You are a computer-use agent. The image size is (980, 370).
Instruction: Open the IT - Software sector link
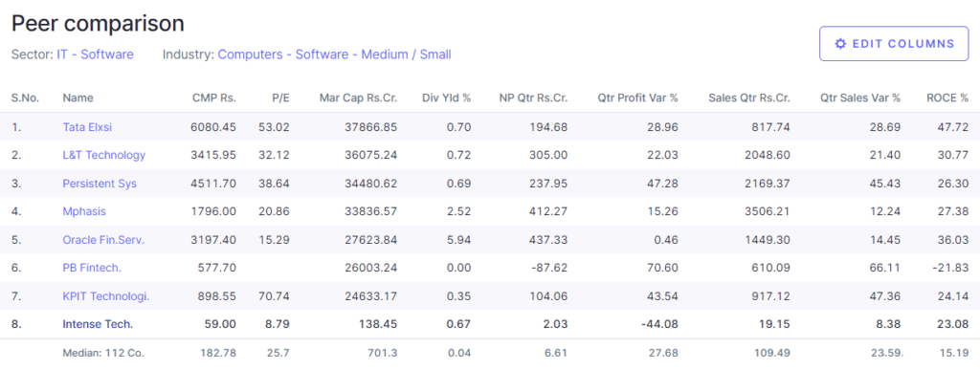coord(95,54)
